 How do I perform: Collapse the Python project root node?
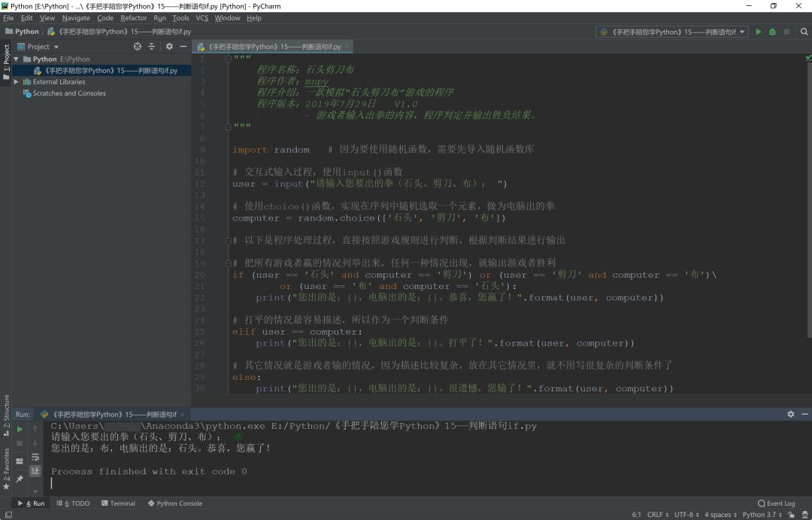coord(17,59)
